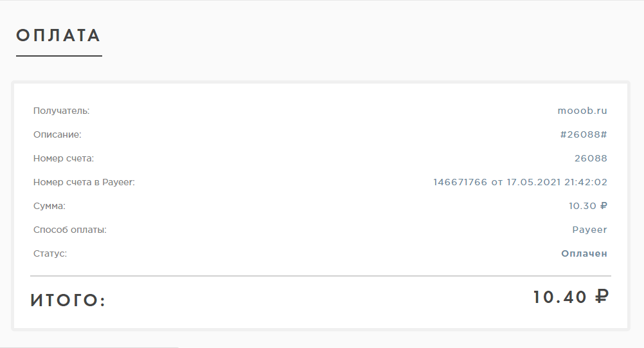Click the ИТОГО total label
Viewport: 644px width, 348px height.
67,300
